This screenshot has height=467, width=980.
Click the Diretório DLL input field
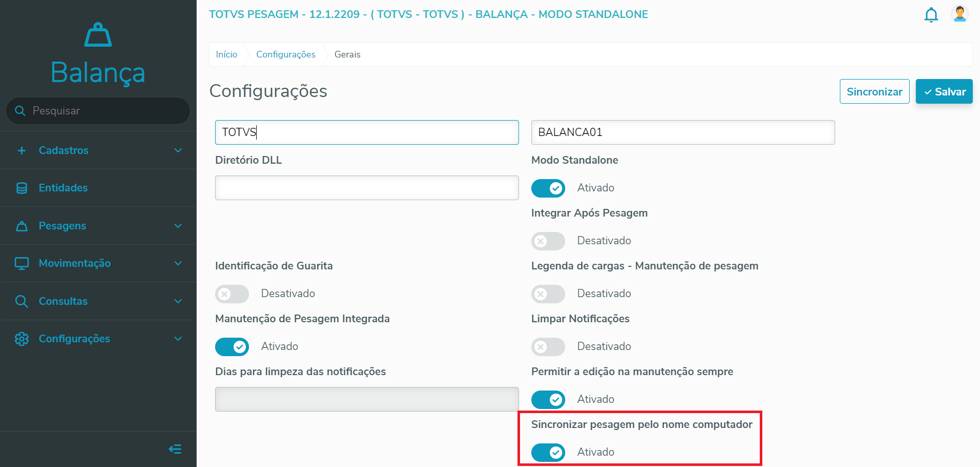click(367, 188)
